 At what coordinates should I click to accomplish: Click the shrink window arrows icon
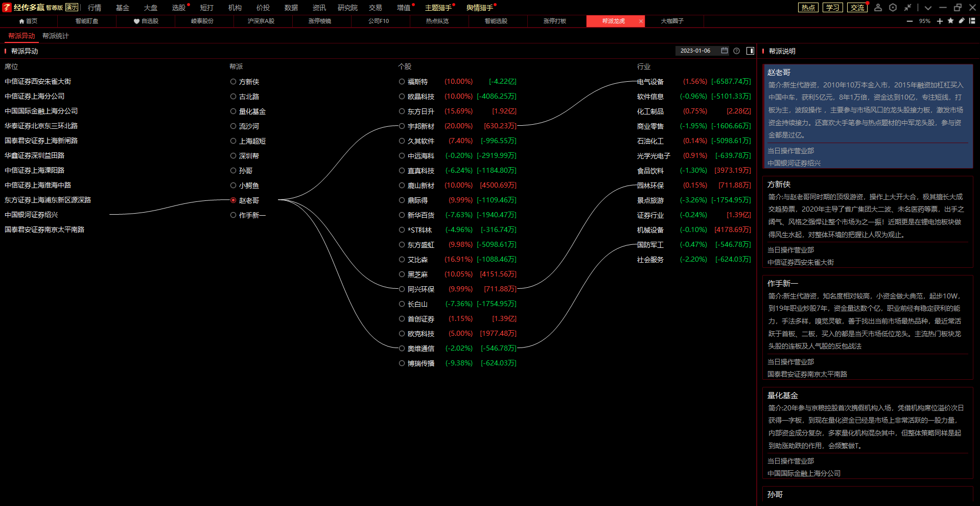(x=907, y=8)
